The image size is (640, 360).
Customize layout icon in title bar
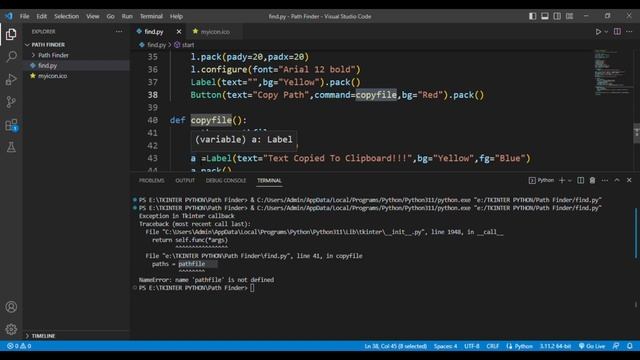pos(569,16)
